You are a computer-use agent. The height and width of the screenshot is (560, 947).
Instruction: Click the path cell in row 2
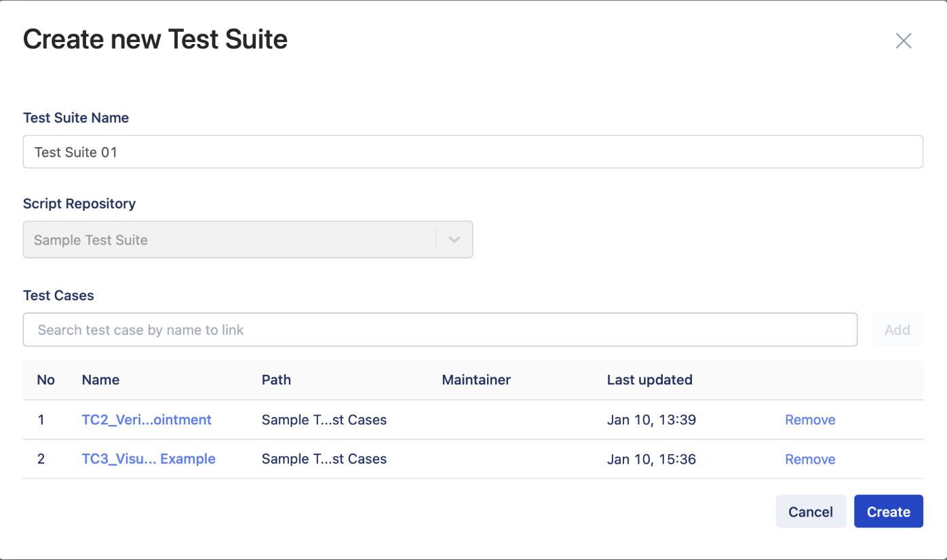click(324, 459)
